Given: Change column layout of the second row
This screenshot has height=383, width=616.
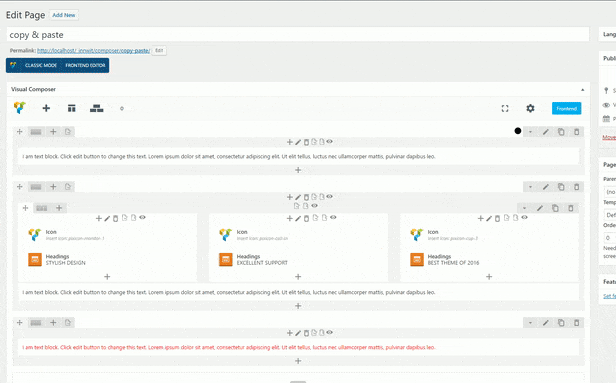Looking at the screenshot, I should tap(36, 187).
